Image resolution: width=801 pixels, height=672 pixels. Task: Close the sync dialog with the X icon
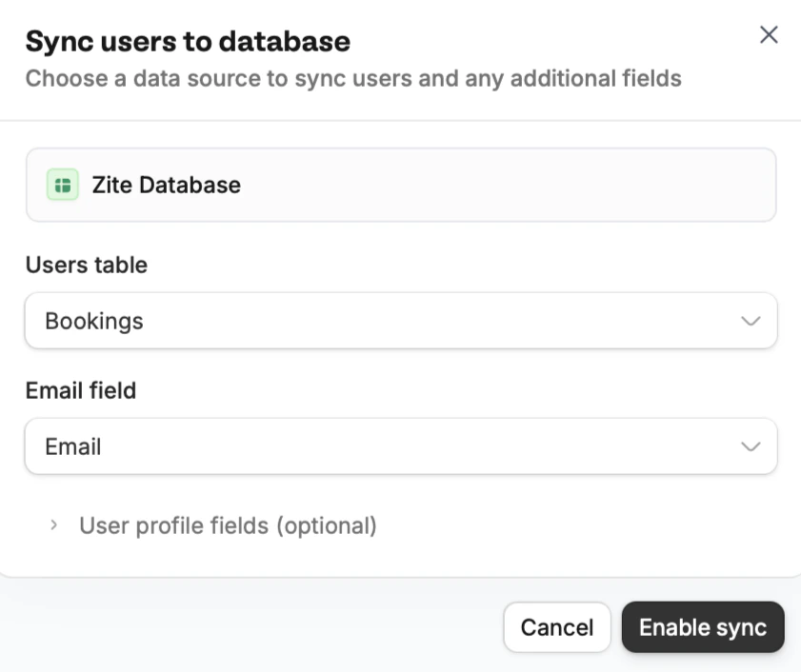click(769, 35)
